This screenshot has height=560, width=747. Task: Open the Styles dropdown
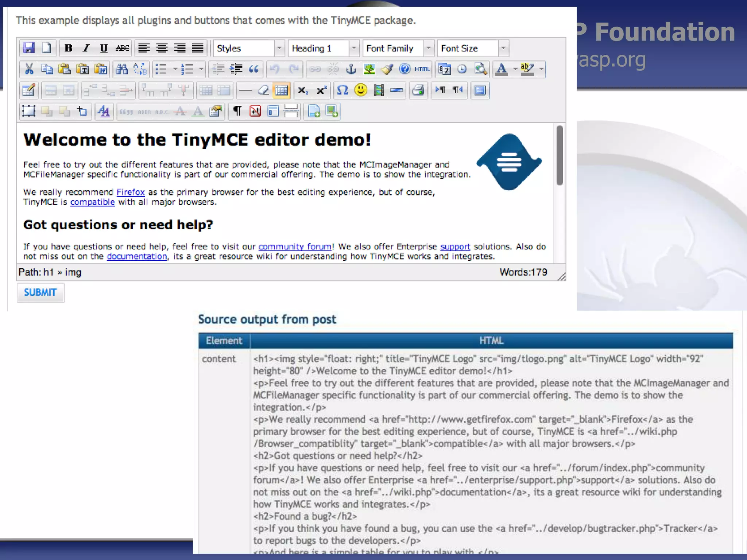249,48
